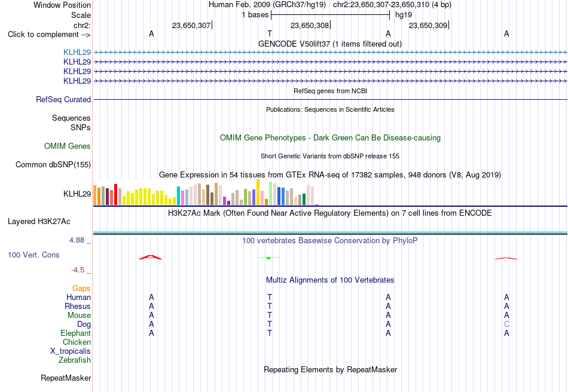Click the X_tropicalis species label

(71, 351)
